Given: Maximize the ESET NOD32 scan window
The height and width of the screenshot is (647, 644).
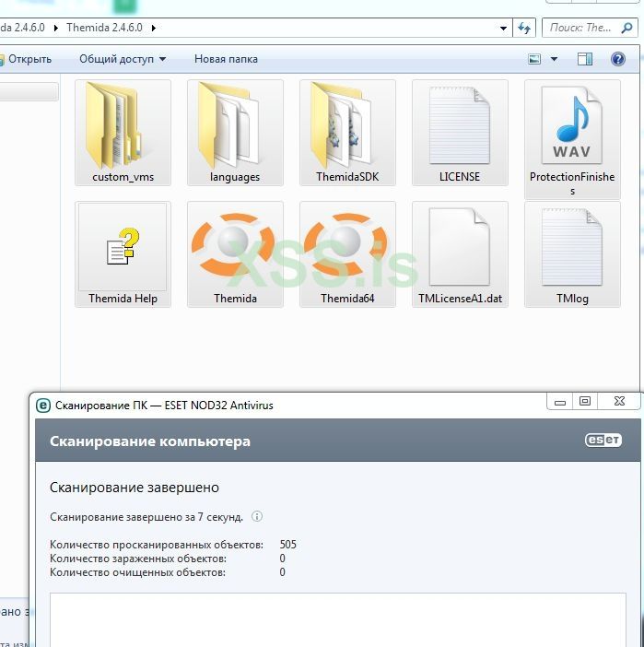Looking at the screenshot, I should [x=585, y=402].
